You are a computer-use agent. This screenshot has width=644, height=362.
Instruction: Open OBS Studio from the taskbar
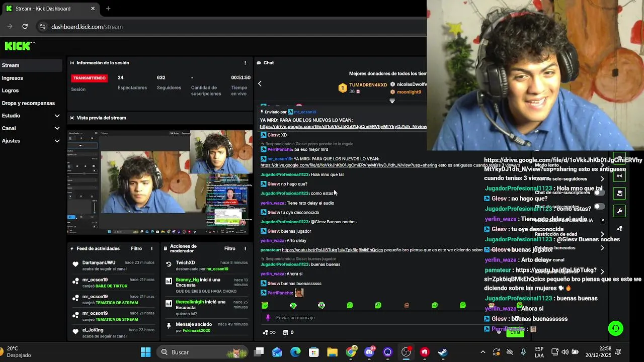coord(406,352)
